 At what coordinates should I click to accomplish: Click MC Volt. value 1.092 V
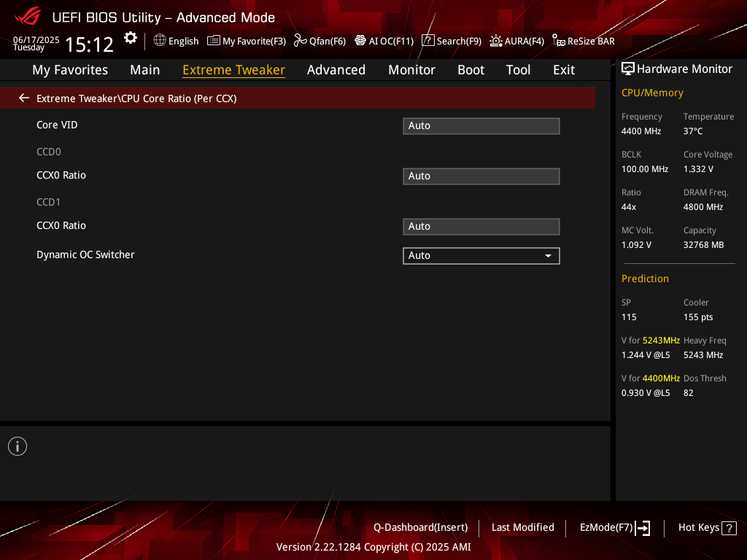(636, 245)
